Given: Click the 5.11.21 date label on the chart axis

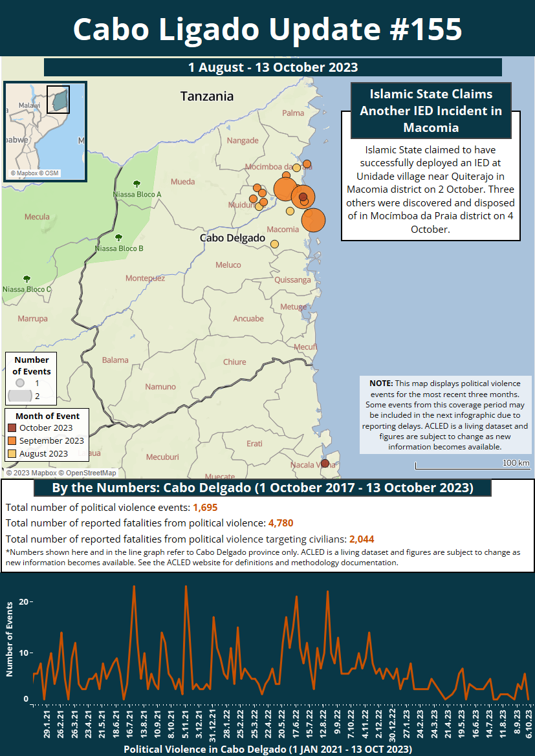Looking at the screenshot, I should click(186, 726).
